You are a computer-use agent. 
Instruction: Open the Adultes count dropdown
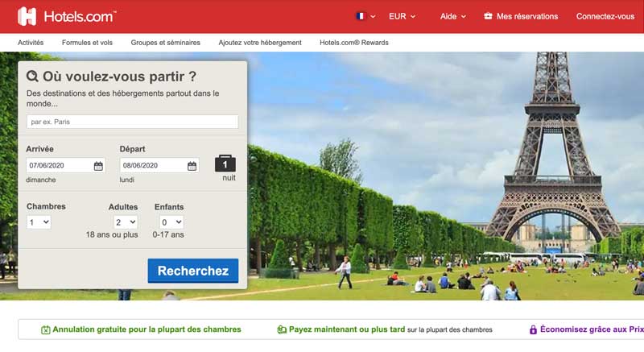(126, 222)
